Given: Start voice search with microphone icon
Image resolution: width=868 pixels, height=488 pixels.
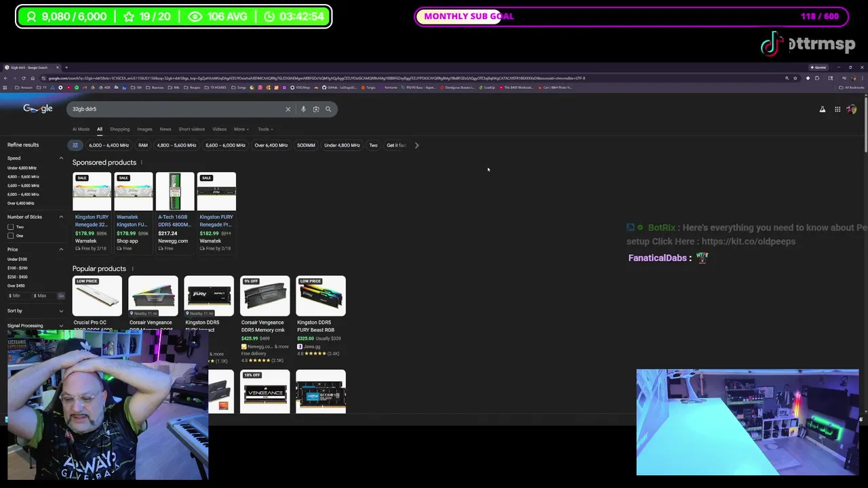Looking at the screenshot, I should click(x=303, y=109).
